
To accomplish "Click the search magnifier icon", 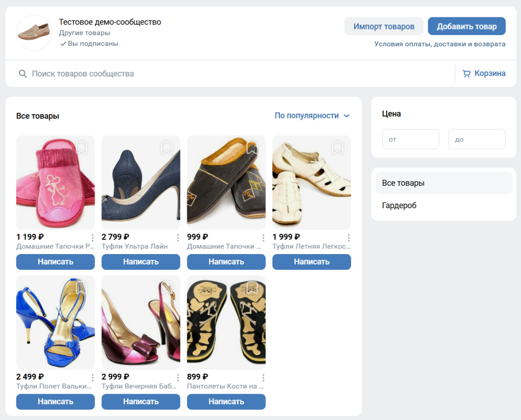I will pyautogui.click(x=22, y=74).
